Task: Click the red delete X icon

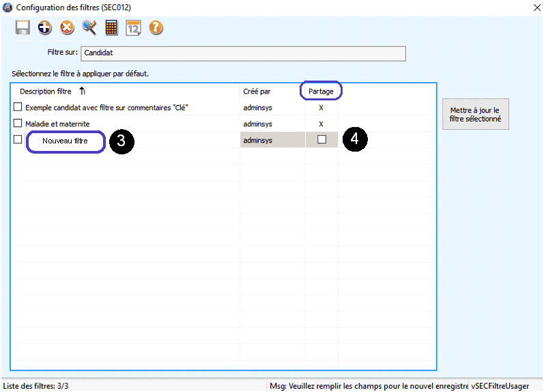Action: coord(67,28)
